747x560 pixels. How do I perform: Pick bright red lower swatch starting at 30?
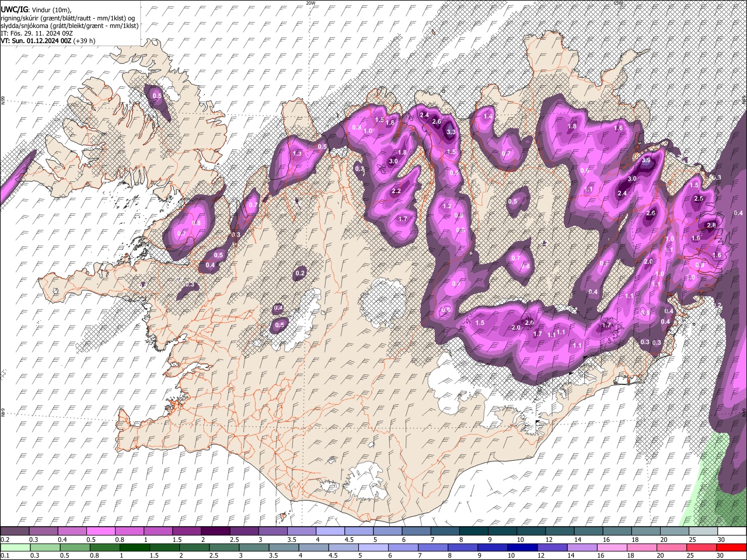pyautogui.click(x=732, y=547)
